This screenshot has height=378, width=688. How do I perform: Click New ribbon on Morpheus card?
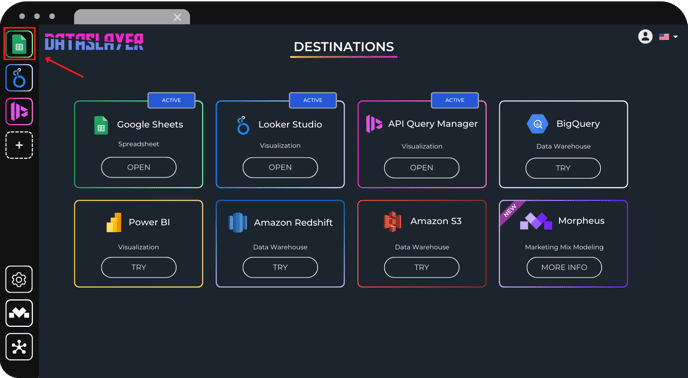point(510,212)
